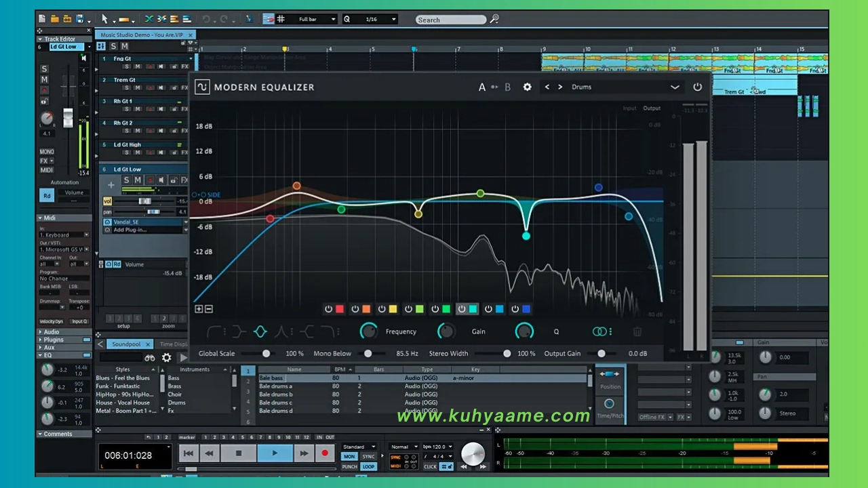Open a file with the folder icon
This screenshot has height=488, width=868.
56,19
